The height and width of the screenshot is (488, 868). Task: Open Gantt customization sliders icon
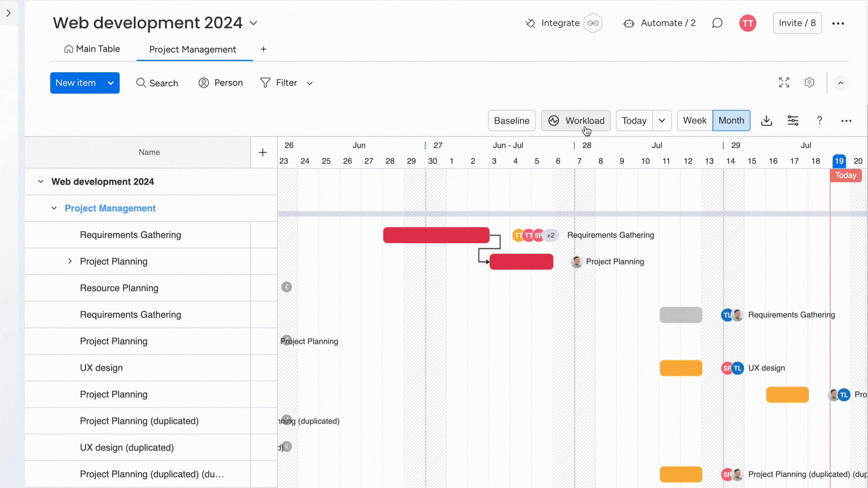point(793,121)
